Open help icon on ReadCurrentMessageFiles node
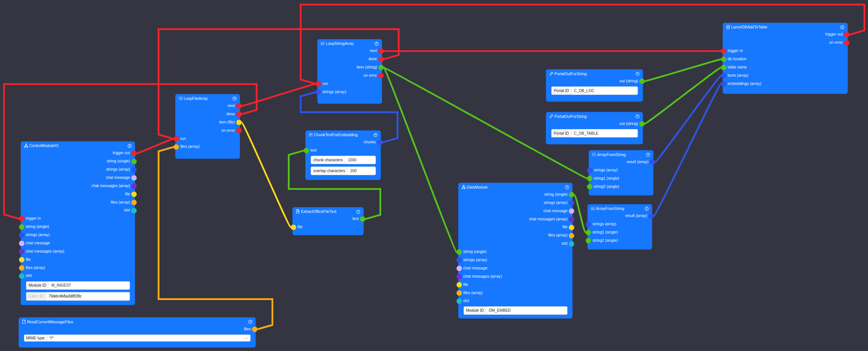This screenshot has height=351, width=868. click(x=250, y=322)
